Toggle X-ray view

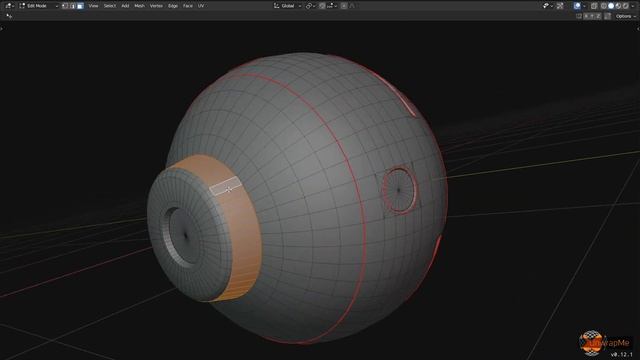[594, 6]
